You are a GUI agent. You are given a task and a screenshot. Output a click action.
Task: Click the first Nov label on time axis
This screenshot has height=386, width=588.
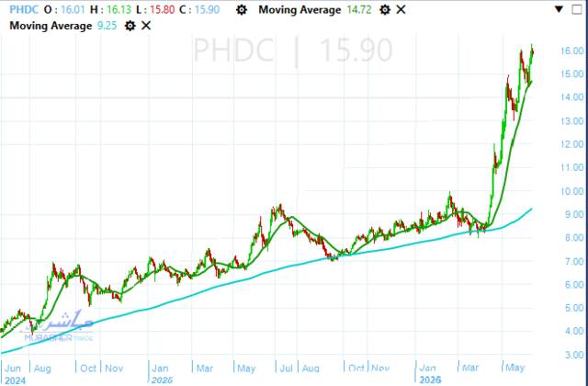(114, 369)
